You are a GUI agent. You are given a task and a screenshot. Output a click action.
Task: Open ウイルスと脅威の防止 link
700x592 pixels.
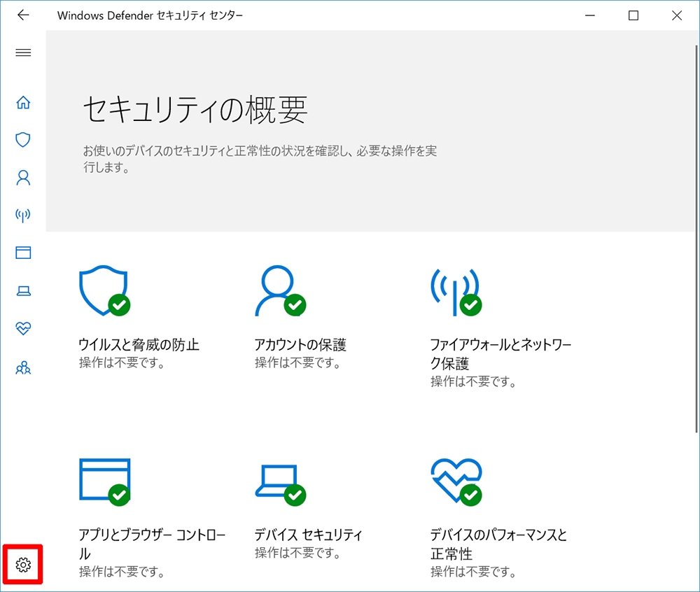(x=139, y=344)
